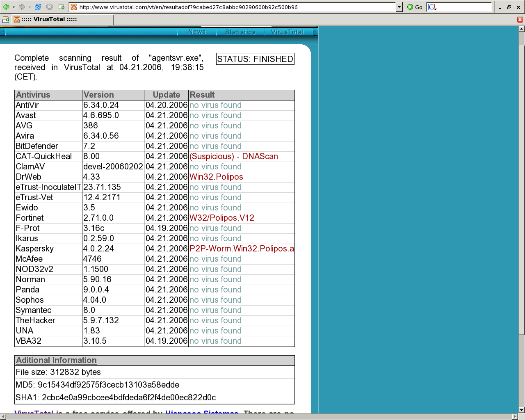Viewport: 525px width, 420px height.
Task: Click the vertical scrollbar thumb
Action: 522,189
